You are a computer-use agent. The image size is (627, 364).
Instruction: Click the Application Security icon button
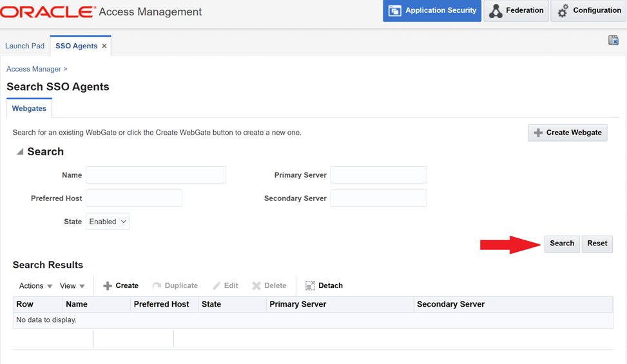[x=395, y=11]
